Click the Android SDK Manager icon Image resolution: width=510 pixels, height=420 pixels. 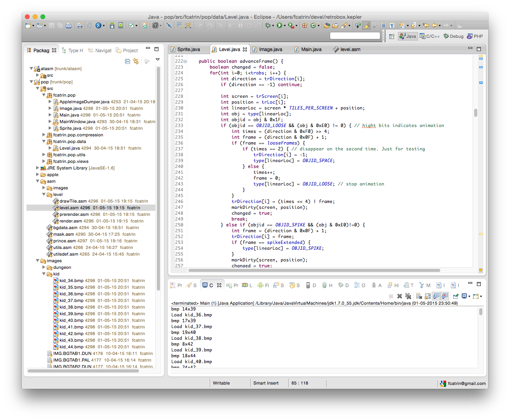click(x=112, y=26)
